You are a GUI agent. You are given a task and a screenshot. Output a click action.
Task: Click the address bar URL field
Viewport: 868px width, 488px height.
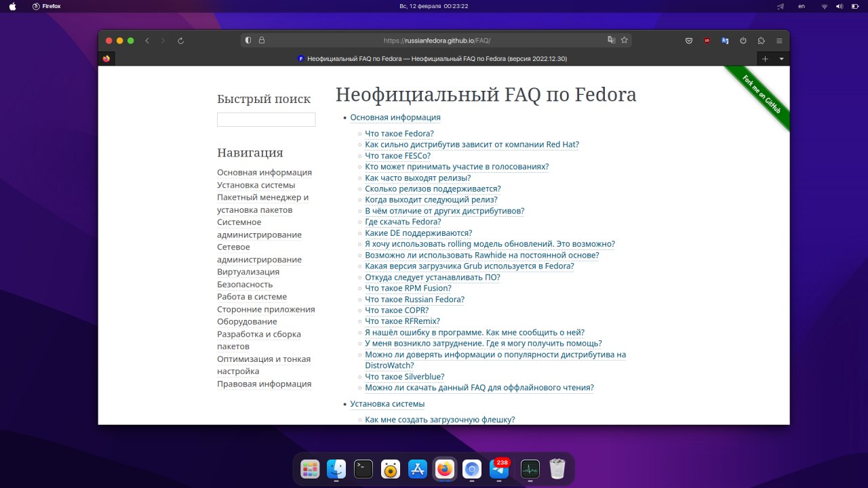(x=437, y=41)
